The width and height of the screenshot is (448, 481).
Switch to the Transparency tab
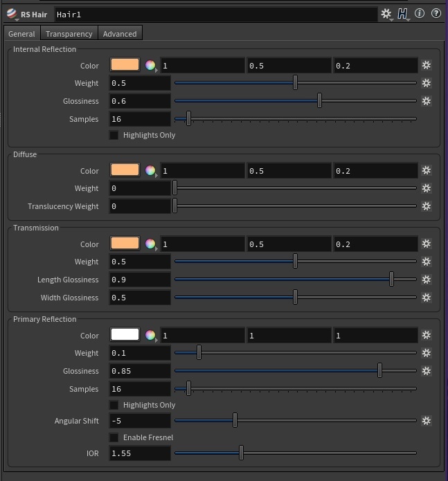(69, 34)
